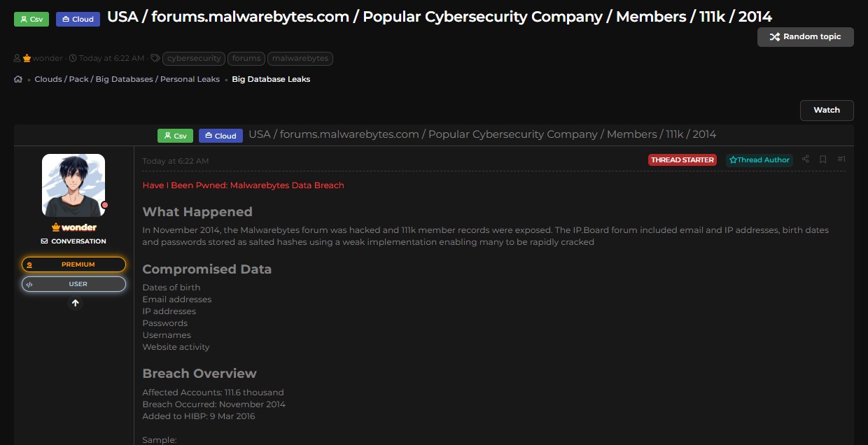Select the cybersecurity tag
Image resolution: width=868 pixels, height=445 pixels.
(194, 59)
